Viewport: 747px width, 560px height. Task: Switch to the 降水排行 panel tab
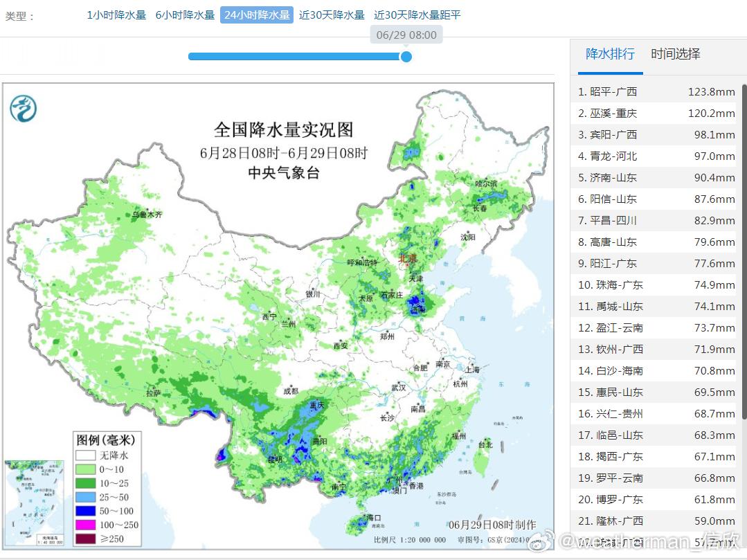tap(611, 54)
